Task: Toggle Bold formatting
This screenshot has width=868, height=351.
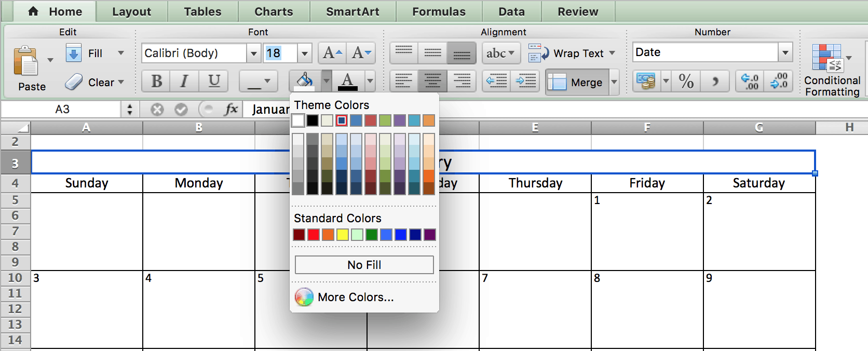Action: click(156, 82)
